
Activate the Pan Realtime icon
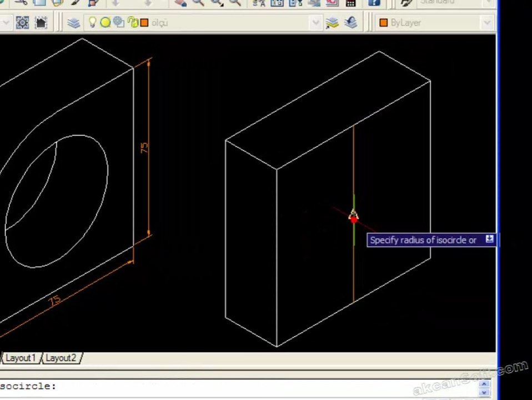click(x=180, y=3)
